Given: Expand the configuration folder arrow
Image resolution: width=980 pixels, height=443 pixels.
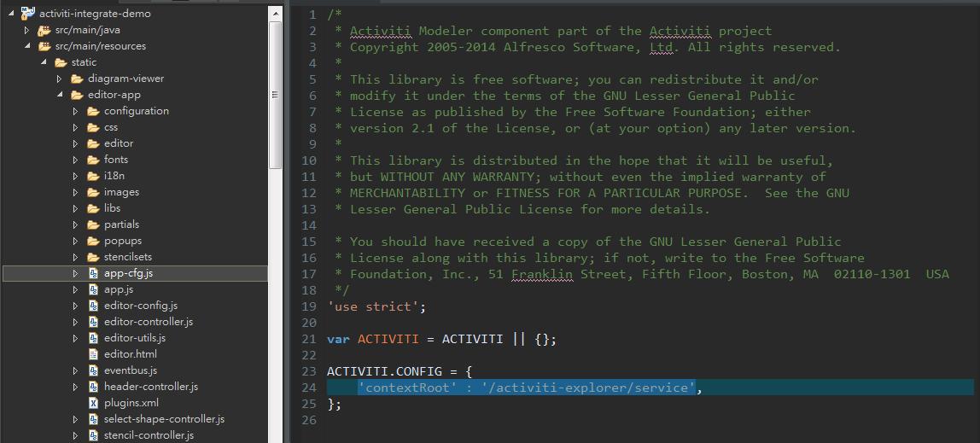Looking at the screenshot, I should [x=76, y=111].
